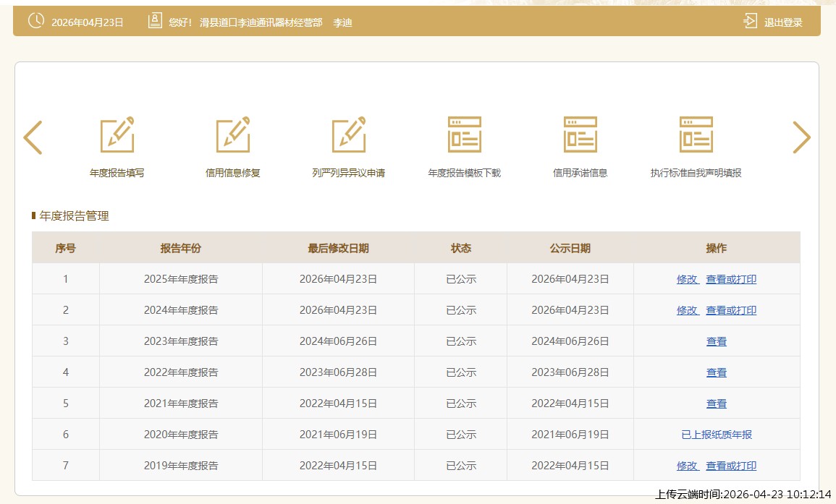Click 修改 for 2019年年度报告
Screen dimensions: 836x504
point(687,466)
